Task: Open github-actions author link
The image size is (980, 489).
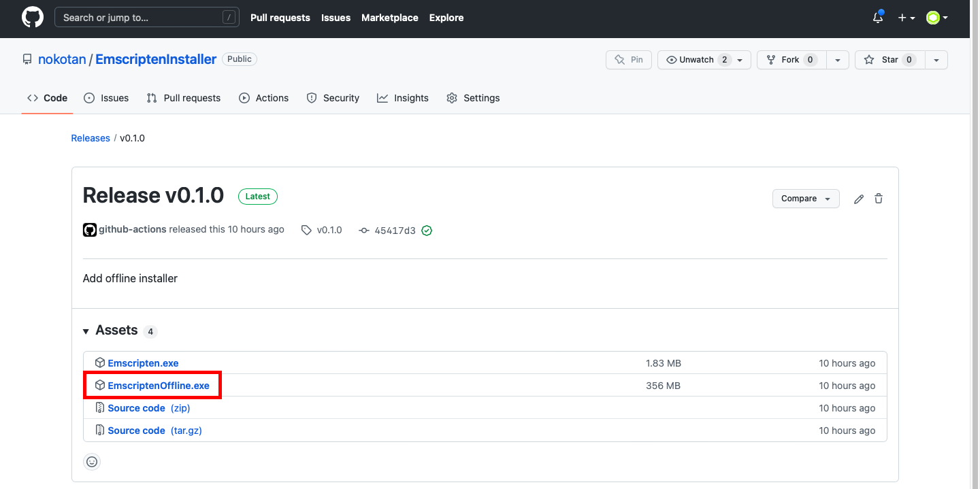Action: (133, 229)
